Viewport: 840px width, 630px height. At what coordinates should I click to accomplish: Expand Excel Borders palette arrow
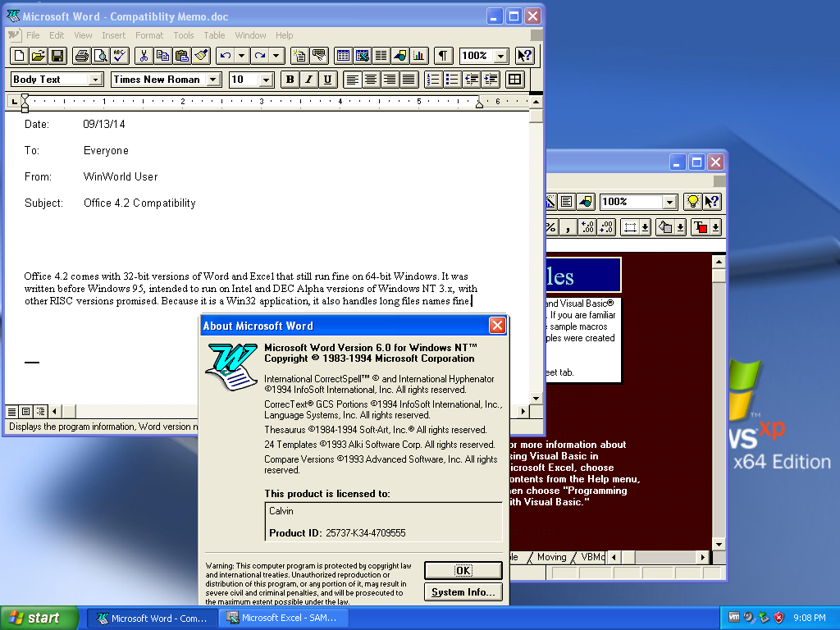tap(646, 227)
